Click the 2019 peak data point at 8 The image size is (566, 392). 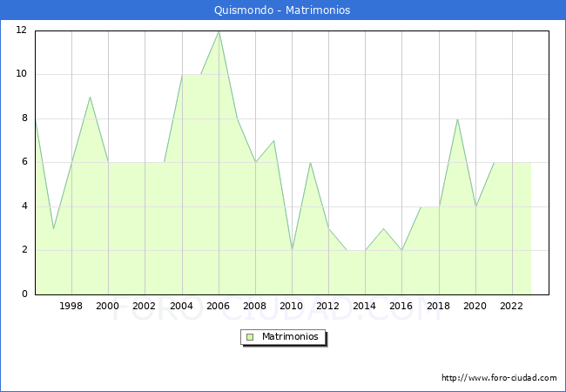(457, 119)
